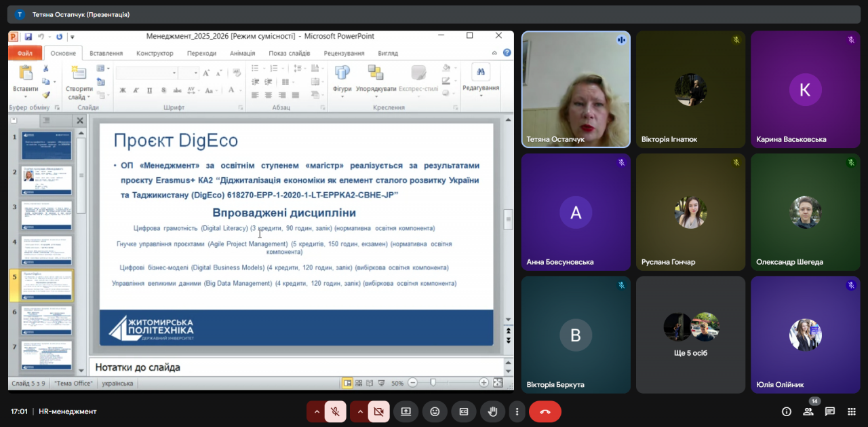868x427 pixels.
Task: Raise hand using the hand icon
Action: tap(493, 411)
